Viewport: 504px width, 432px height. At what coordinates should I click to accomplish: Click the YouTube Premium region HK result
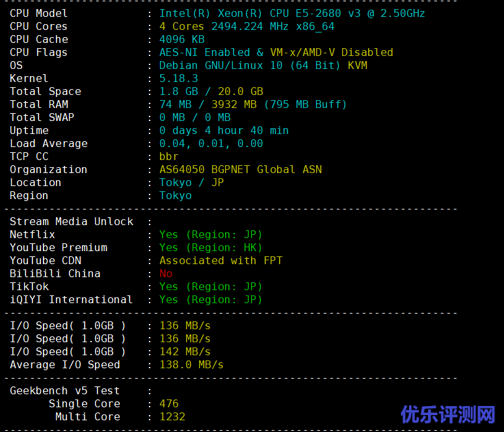[x=211, y=247]
